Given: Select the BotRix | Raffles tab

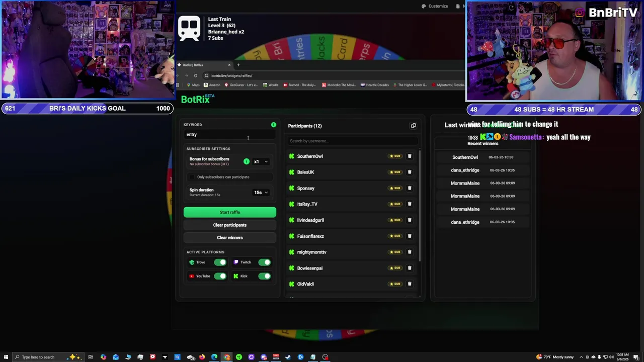Looking at the screenshot, I should click(x=204, y=65).
